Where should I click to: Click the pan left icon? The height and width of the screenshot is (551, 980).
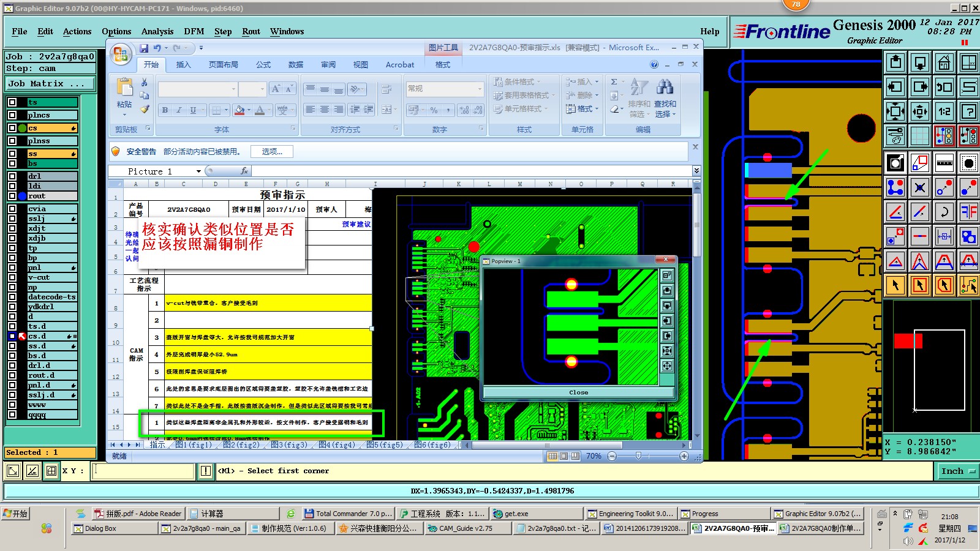[x=895, y=87]
